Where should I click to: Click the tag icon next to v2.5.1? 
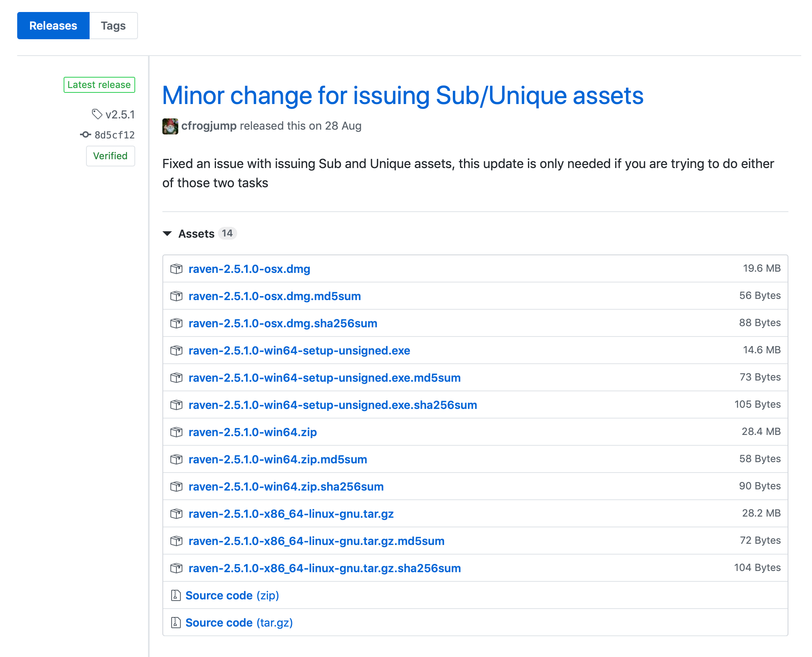click(x=97, y=114)
